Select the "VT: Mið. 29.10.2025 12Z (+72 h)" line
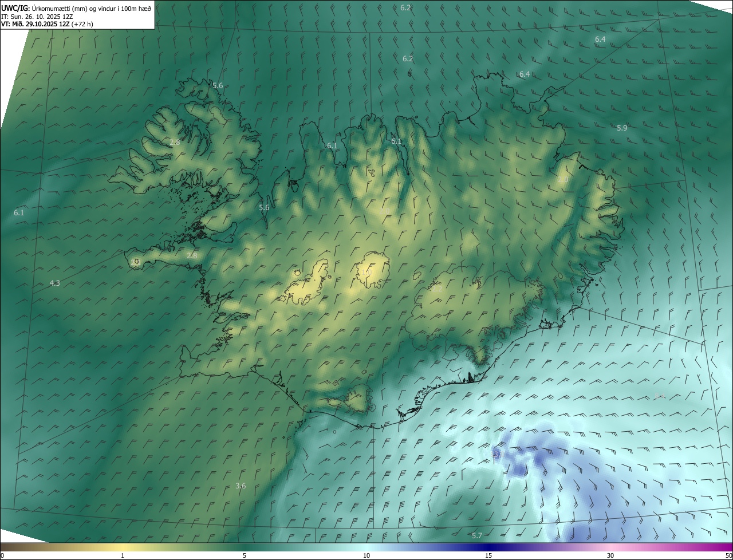733x560 pixels. (47, 24)
